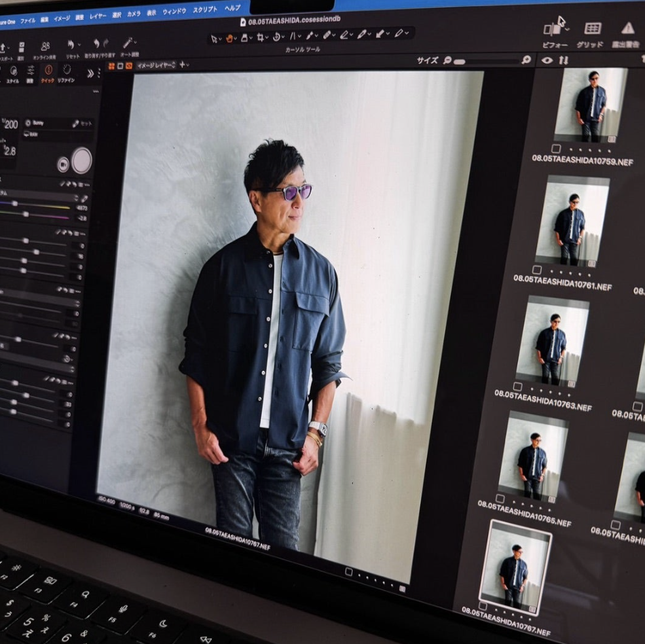Image resolution: width=645 pixels, height=644 pixels.
Task: Tick the checkbox below the main viewer image
Action: (x=348, y=571)
